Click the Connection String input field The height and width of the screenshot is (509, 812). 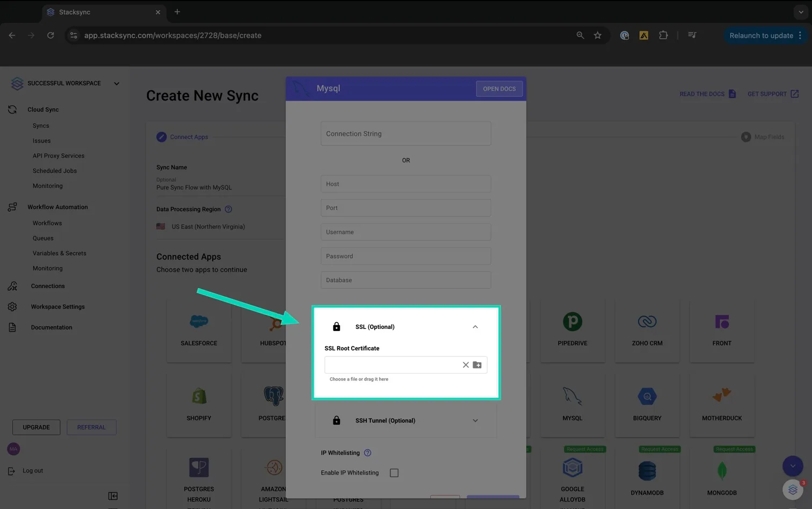click(x=406, y=133)
